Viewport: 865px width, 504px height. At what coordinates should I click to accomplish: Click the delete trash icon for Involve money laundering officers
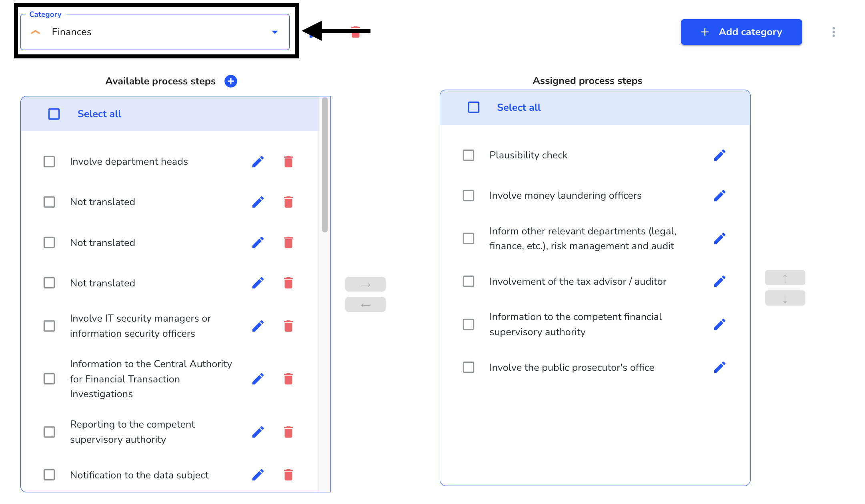pyautogui.click(x=720, y=195)
